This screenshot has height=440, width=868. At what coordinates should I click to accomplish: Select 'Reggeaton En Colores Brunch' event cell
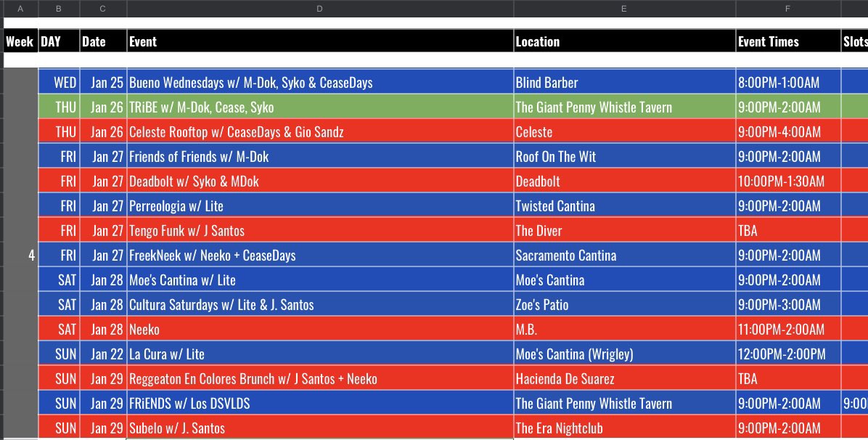pos(320,378)
